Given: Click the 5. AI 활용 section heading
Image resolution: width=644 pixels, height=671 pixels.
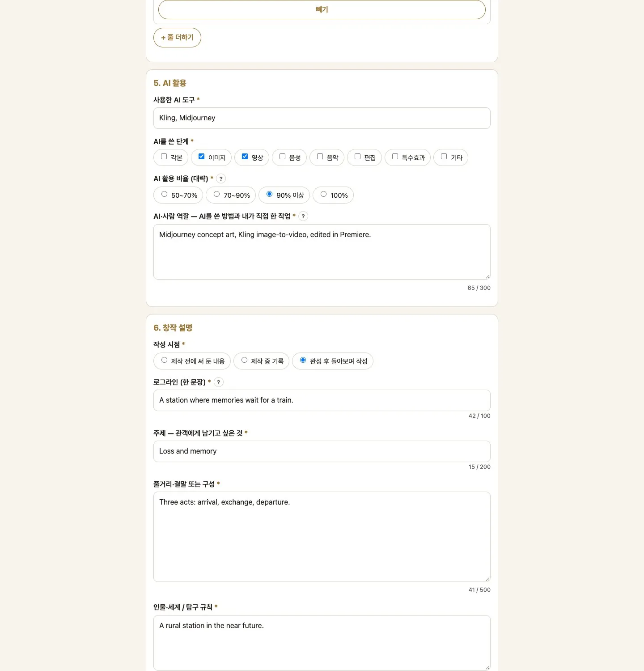Looking at the screenshot, I should pos(170,83).
